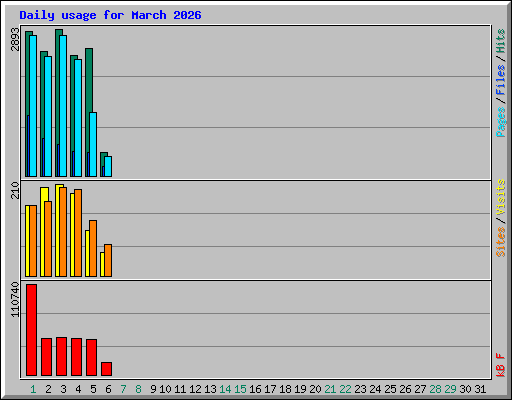Click the red KB bar for day 2
This screenshot has width=512, height=400.
pyautogui.click(x=47, y=357)
